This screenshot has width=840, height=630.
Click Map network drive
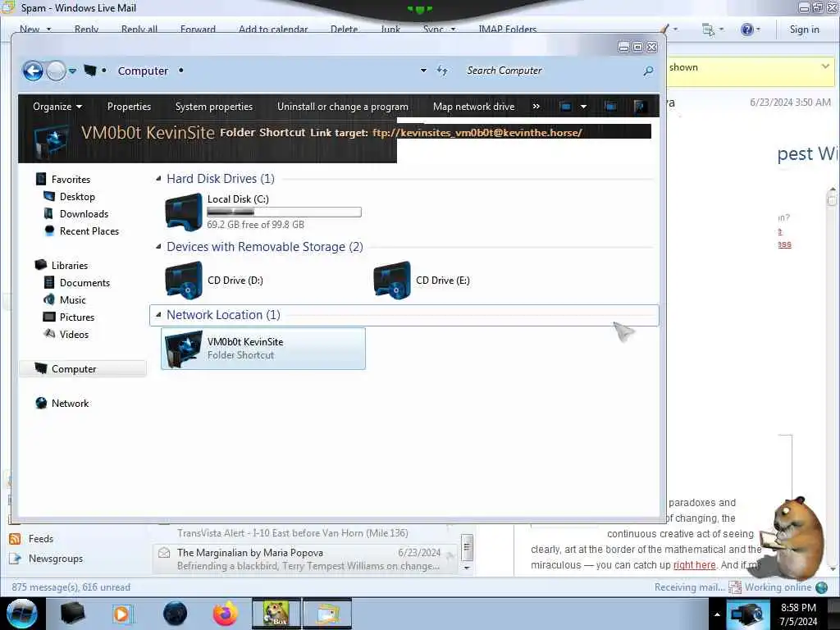coord(473,106)
